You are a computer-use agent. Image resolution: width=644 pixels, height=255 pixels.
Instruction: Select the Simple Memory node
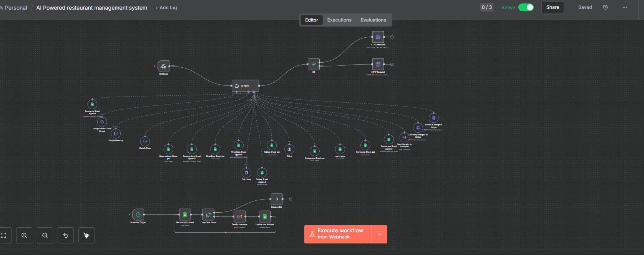(116, 133)
